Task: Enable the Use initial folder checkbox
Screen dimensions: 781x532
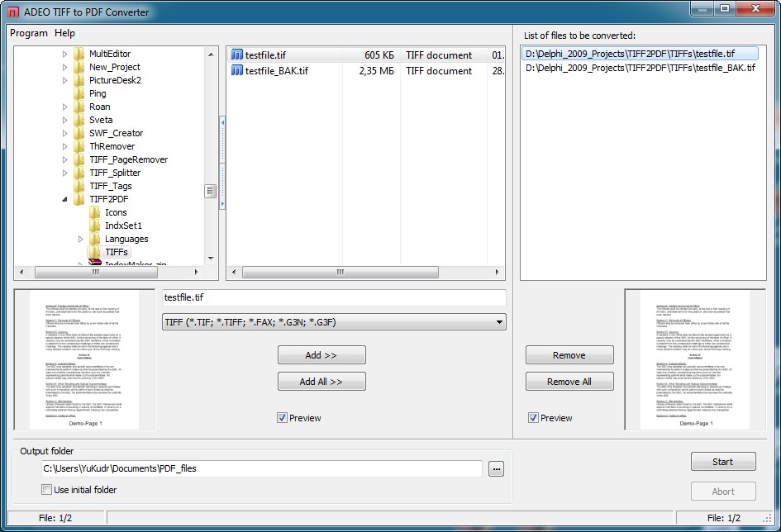Action: pos(46,490)
